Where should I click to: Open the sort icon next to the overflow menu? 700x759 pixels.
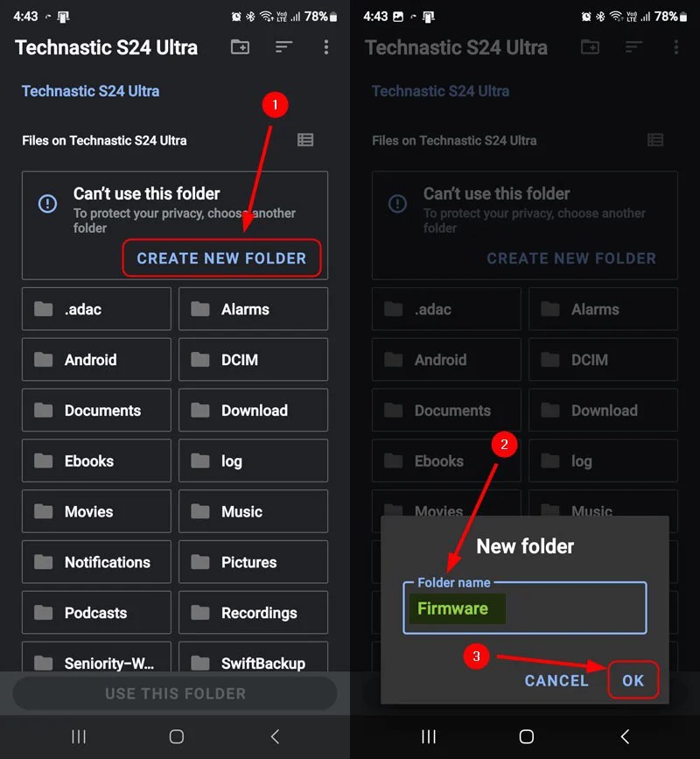[283, 47]
